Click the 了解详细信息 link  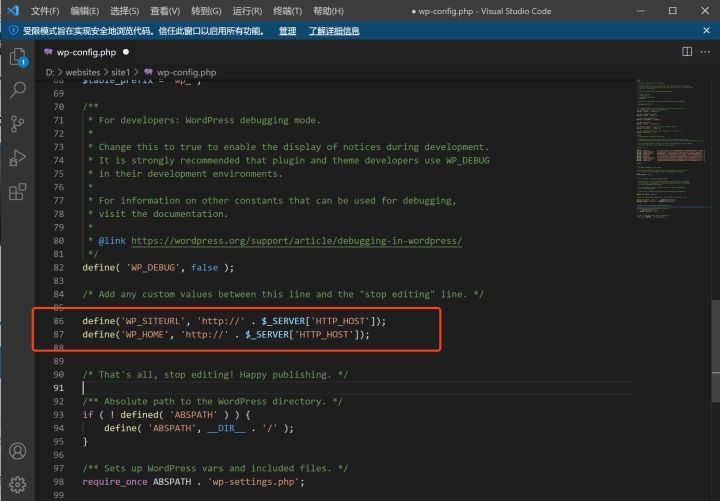coord(334,31)
